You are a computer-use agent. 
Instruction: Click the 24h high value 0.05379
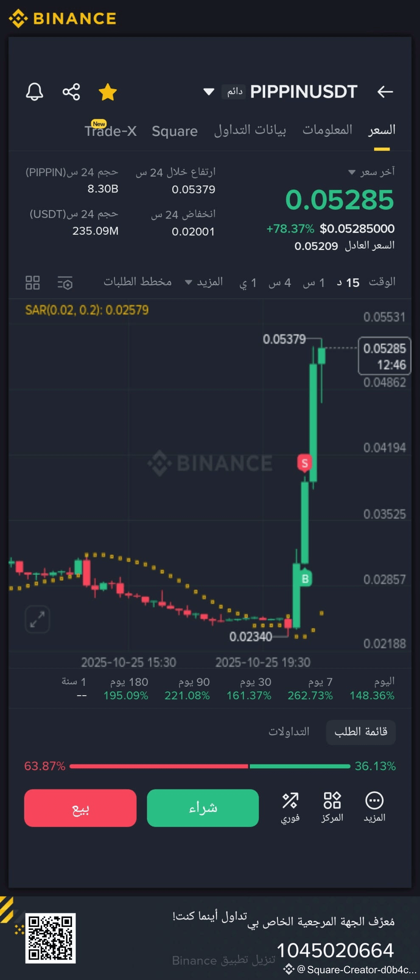(193, 189)
